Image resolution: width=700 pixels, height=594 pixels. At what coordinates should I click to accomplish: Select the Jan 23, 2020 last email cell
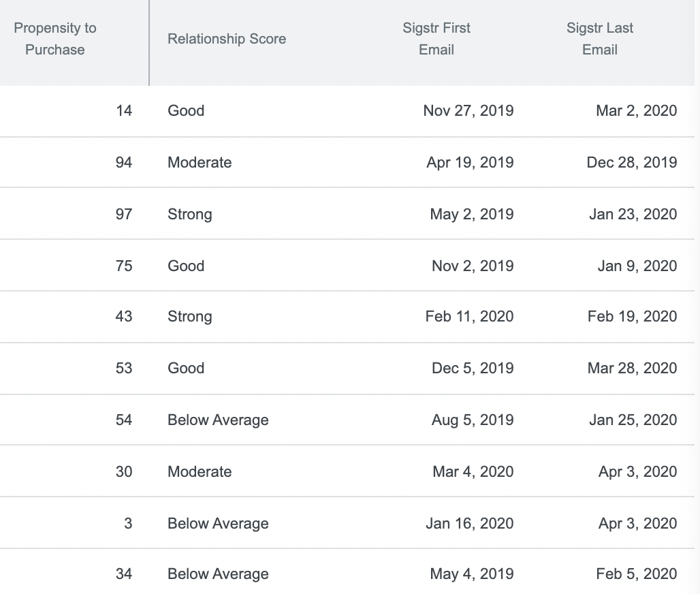tap(633, 215)
